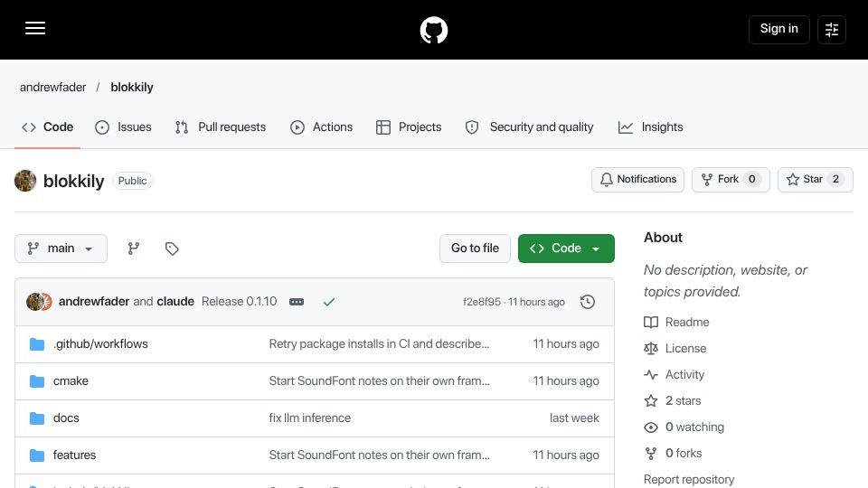Star the blokkily repository

(x=815, y=180)
